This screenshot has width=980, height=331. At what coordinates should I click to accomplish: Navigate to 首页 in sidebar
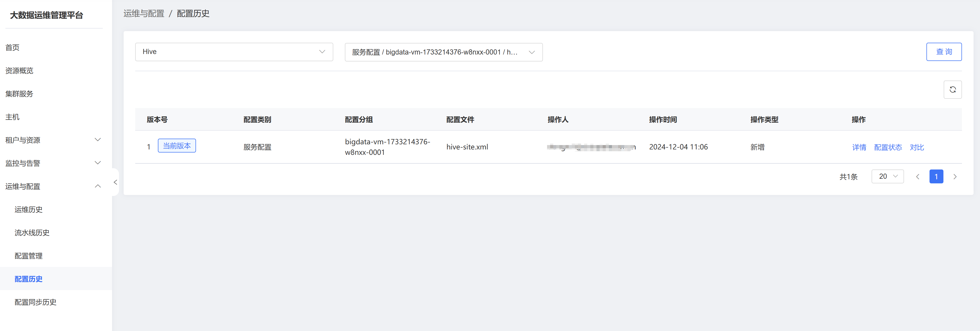tap(13, 48)
